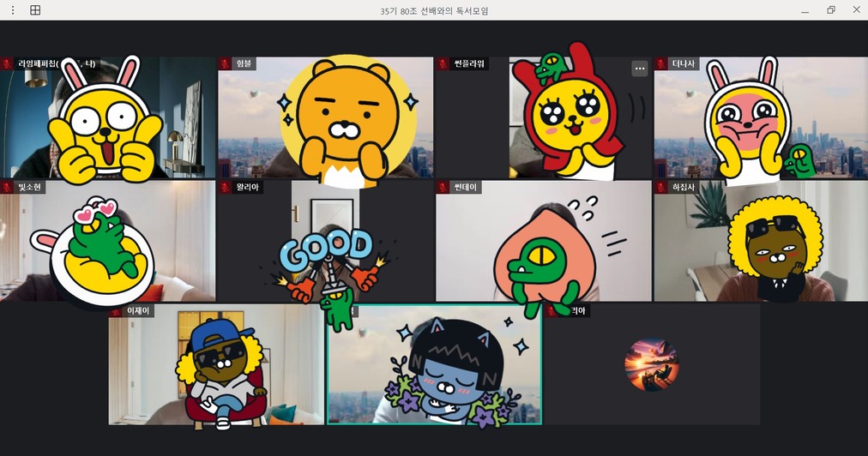
Task: Click the muted mic icon beside 빛소현
Action: pos(7,187)
